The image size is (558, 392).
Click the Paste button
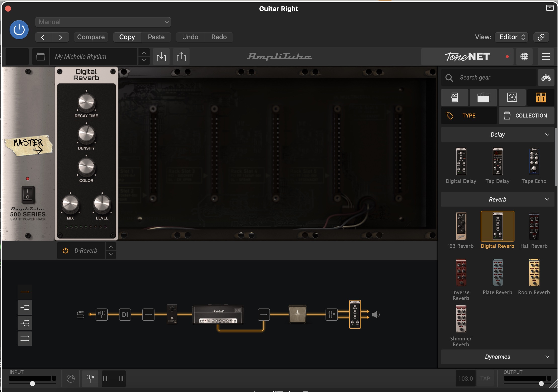coord(156,37)
